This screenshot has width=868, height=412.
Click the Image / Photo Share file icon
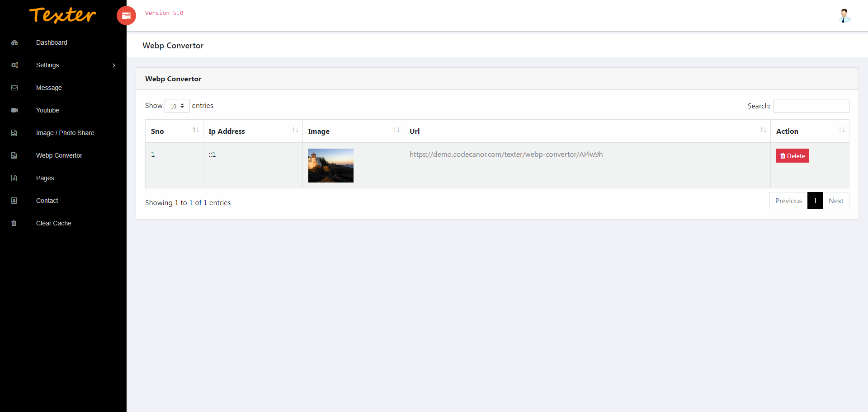coord(14,133)
